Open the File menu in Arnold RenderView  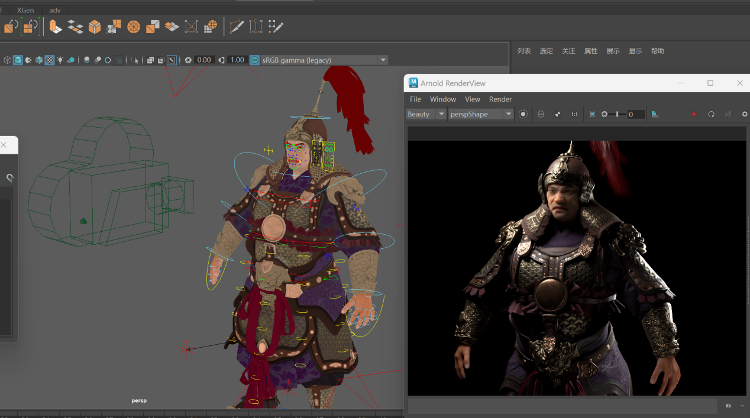point(415,99)
